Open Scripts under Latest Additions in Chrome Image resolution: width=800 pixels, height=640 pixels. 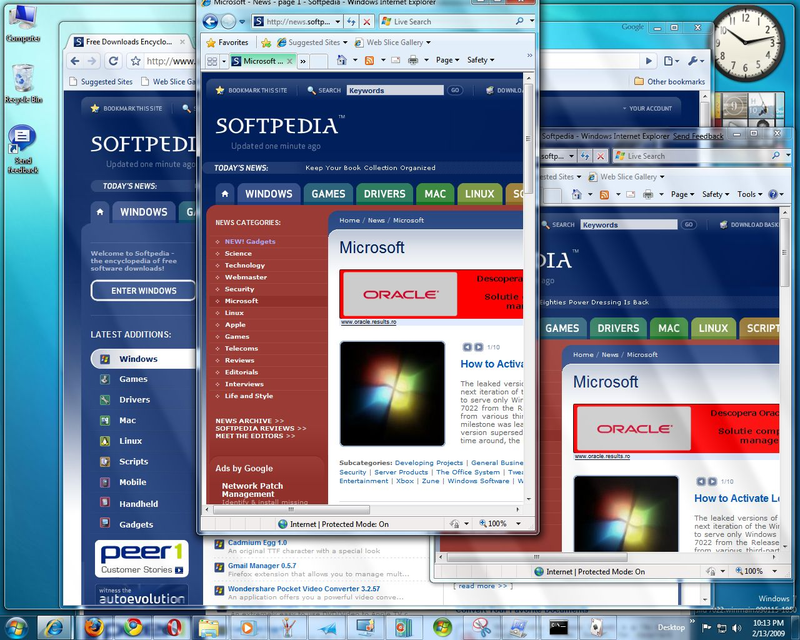[133, 461]
